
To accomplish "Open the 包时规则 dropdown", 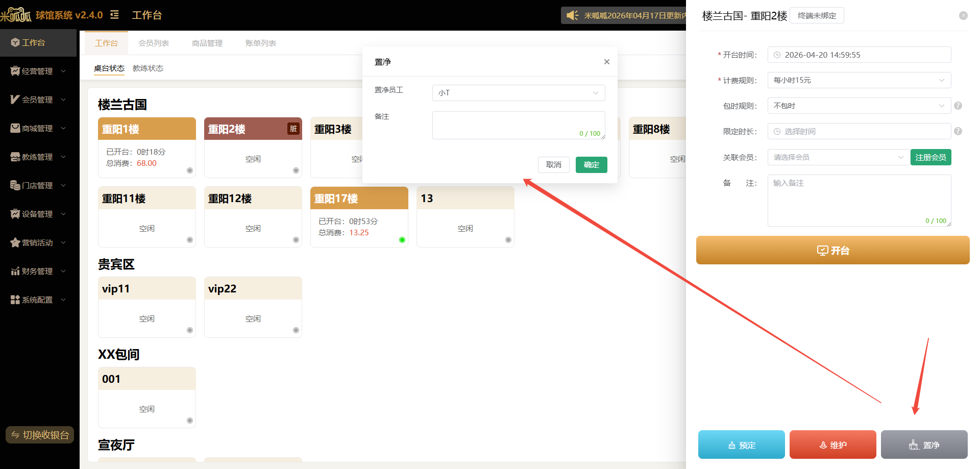I will point(859,106).
